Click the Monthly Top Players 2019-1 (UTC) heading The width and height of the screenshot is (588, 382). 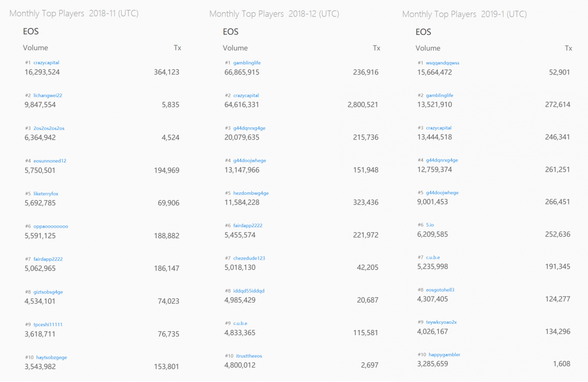(x=464, y=14)
